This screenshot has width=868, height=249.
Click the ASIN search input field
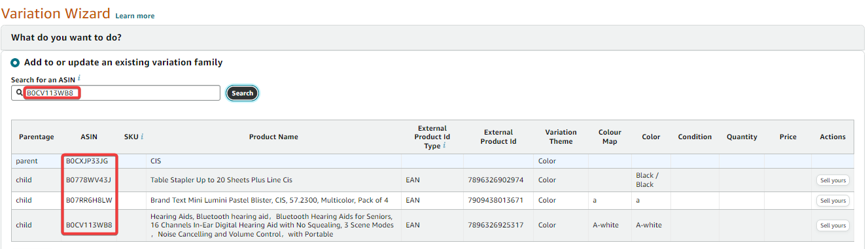(x=116, y=93)
